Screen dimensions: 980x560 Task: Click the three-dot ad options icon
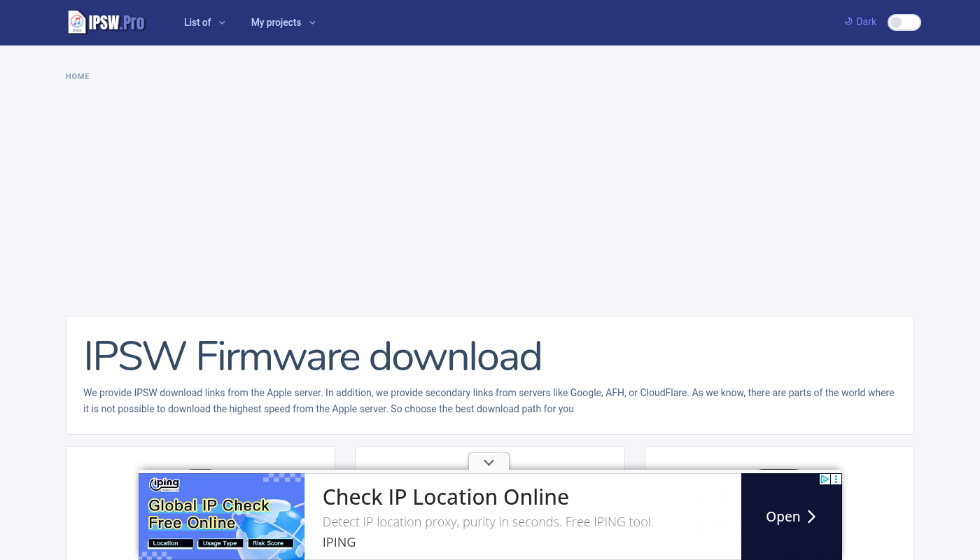836,479
